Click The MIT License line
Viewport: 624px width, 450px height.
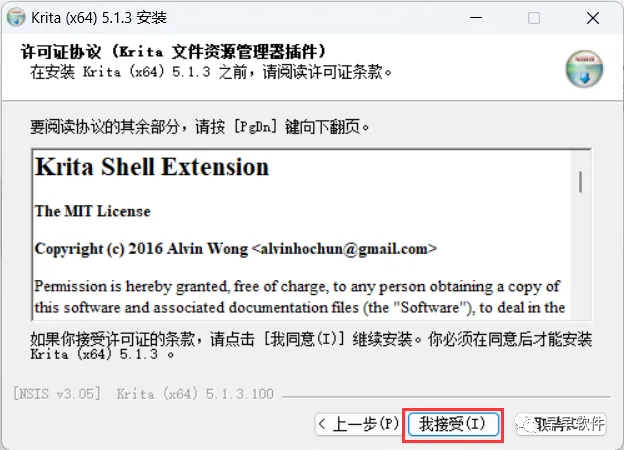point(93,211)
